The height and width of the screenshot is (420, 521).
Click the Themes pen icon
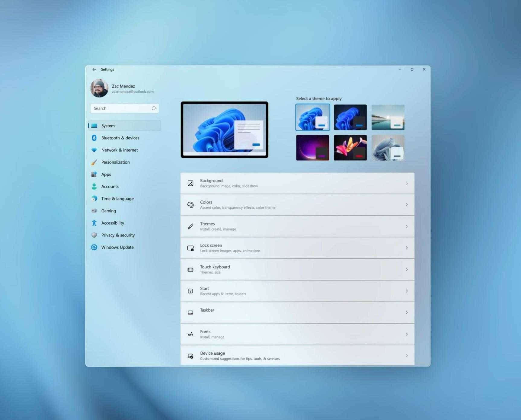click(x=190, y=226)
